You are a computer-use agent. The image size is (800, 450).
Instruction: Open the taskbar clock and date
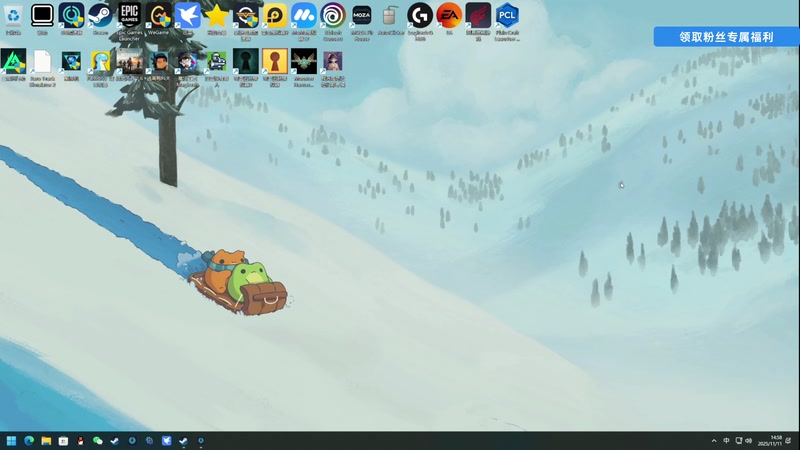click(x=770, y=441)
